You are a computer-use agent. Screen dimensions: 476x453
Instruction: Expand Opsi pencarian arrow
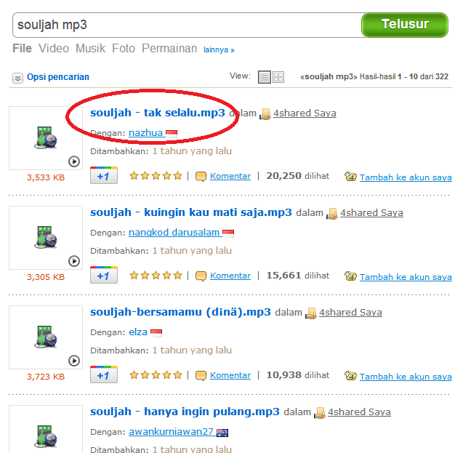pos(17,78)
